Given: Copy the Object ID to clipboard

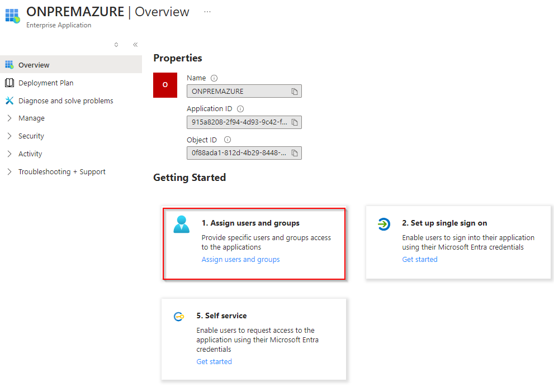Looking at the screenshot, I should click(x=294, y=153).
